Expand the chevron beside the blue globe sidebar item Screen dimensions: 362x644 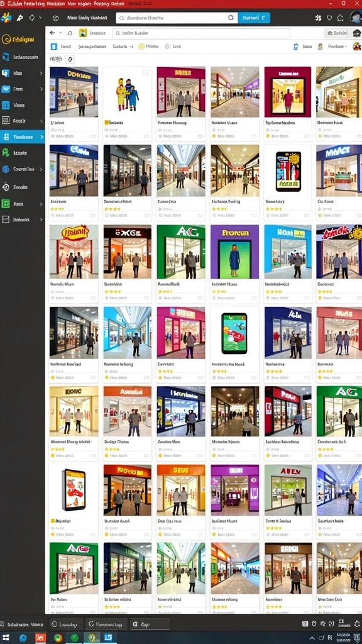point(41,169)
